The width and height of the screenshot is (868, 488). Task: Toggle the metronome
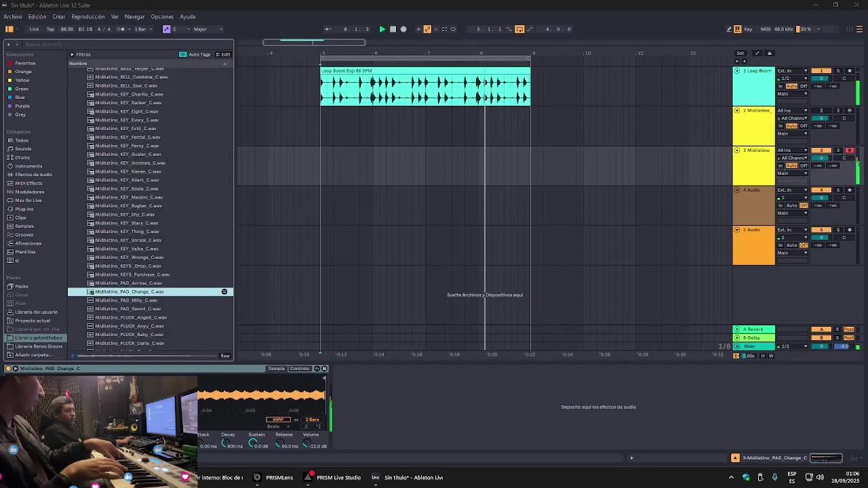pos(121,29)
